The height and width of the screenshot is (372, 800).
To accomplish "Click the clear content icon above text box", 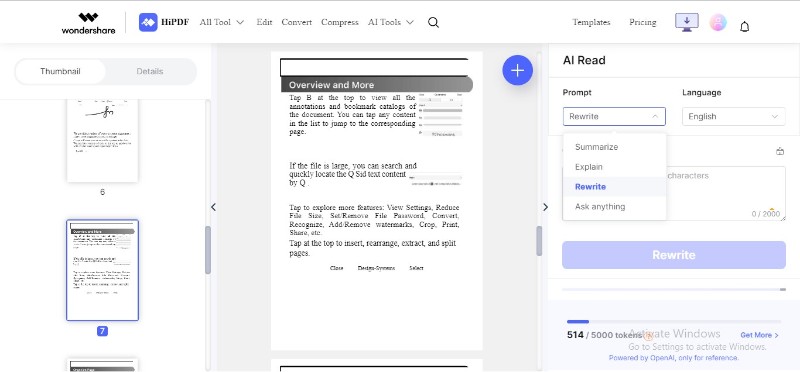I will click(x=780, y=151).
